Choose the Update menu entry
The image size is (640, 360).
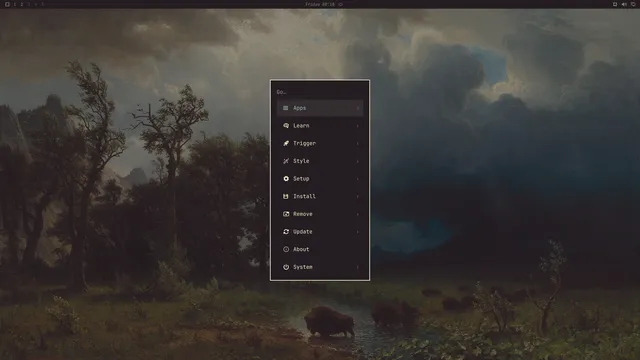tap(320, 231)
